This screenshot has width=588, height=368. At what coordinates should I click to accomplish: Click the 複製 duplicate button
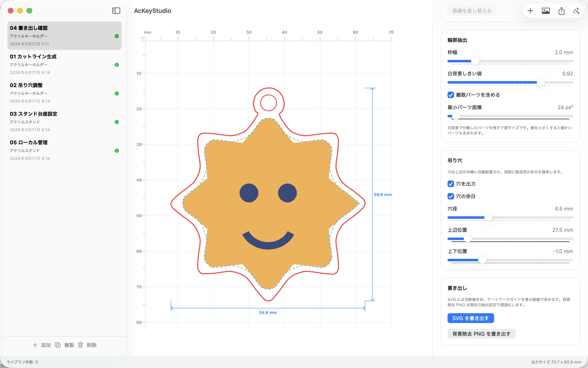(x=64, y=345)
